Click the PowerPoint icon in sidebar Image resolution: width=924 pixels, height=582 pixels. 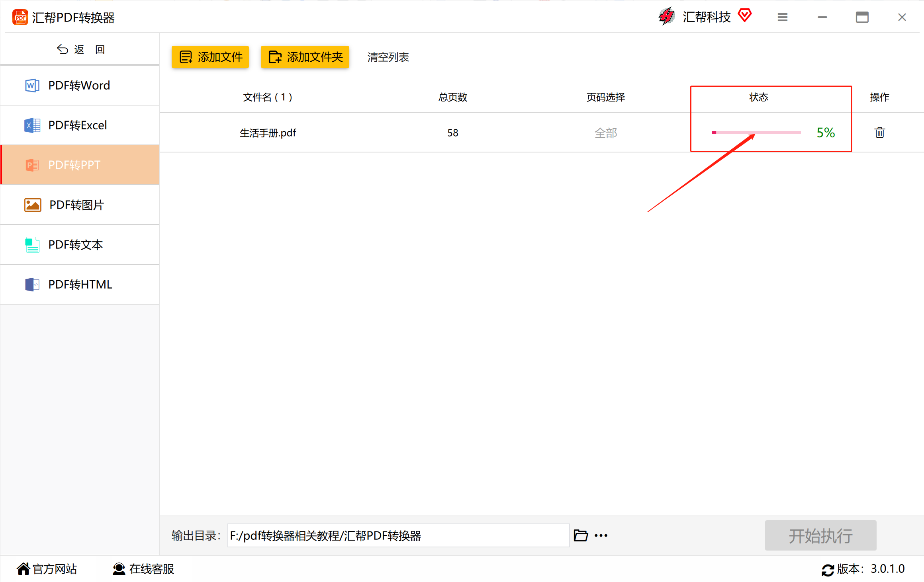click(32, 165)
